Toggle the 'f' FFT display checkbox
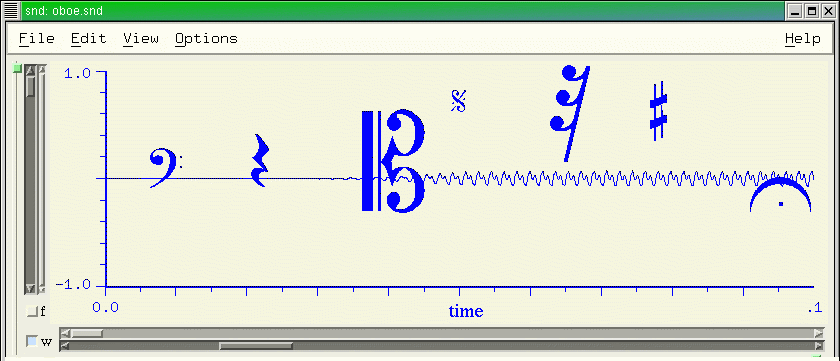Screen dimensions: 840x361 click(x=32, y=311)
